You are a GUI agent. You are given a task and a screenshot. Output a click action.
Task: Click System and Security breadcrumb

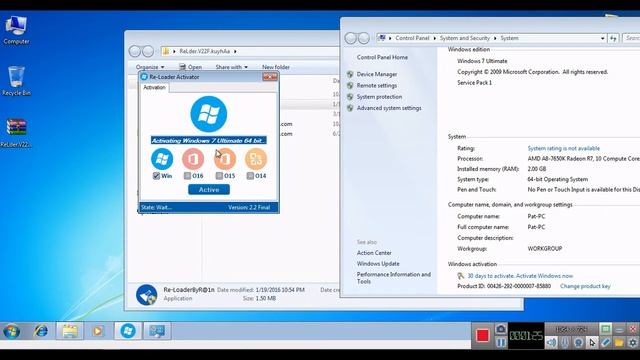click(x=464, y=38)
